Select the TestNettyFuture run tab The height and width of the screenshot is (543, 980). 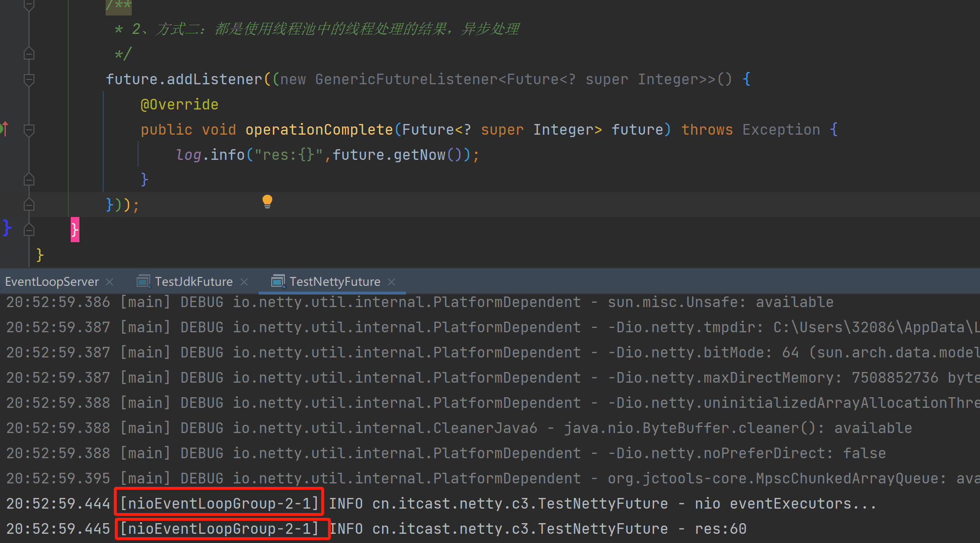point(335,282)
